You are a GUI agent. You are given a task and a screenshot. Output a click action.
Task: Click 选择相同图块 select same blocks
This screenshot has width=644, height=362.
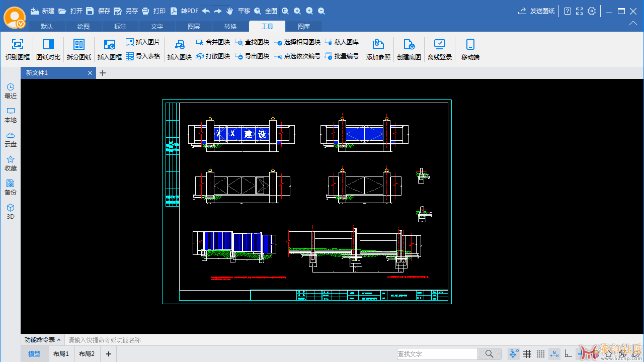297,42
